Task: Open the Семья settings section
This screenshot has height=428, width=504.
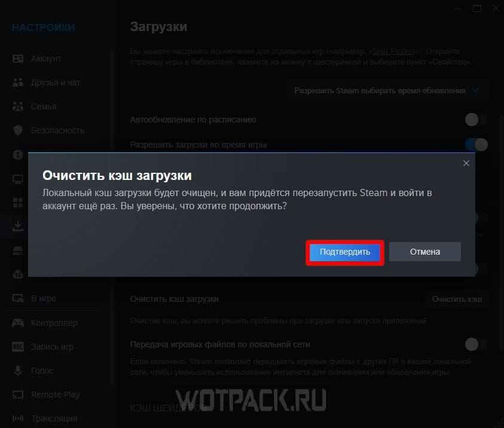Action: [44, 106]
